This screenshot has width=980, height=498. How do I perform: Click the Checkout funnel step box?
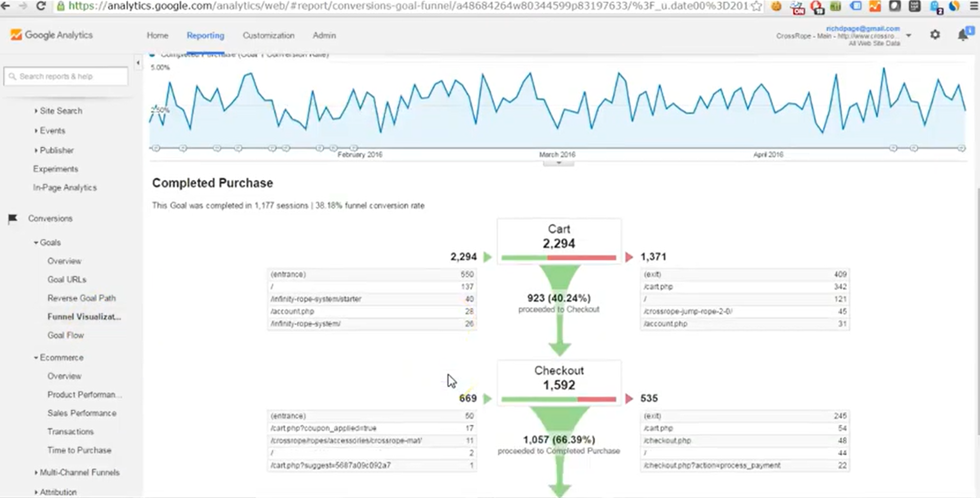559,383
